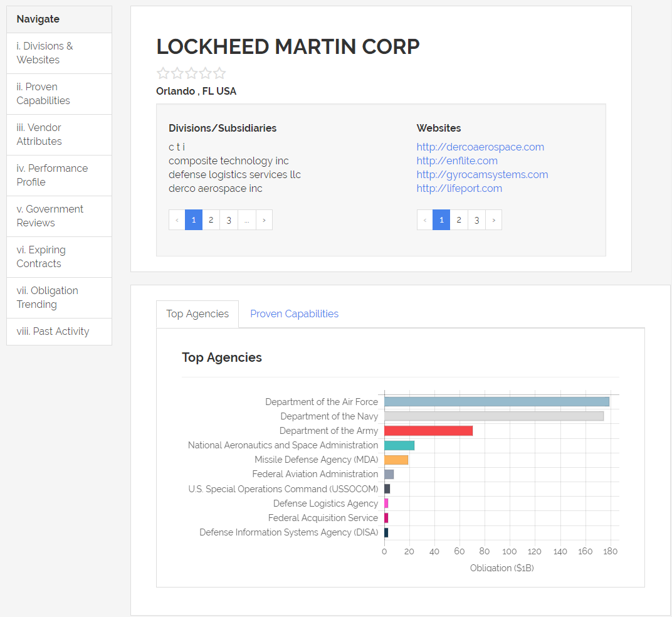This screenshot has width=672, height=617.
Task: Rate the company with the first star
Action: (163, 73)
